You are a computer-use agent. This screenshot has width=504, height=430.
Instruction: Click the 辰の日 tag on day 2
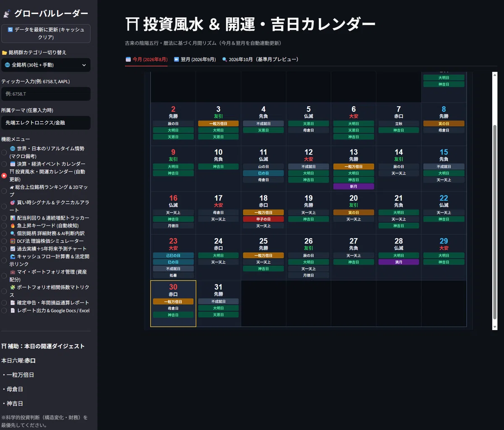[173, 124]
